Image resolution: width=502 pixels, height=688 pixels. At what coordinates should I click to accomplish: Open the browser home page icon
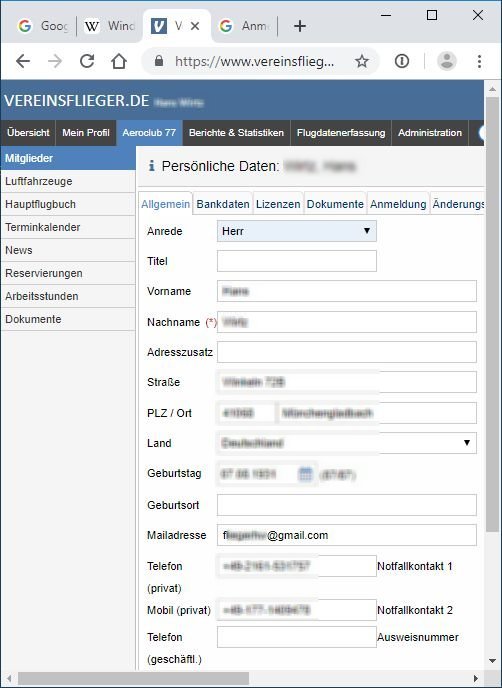tap(119, 61)
